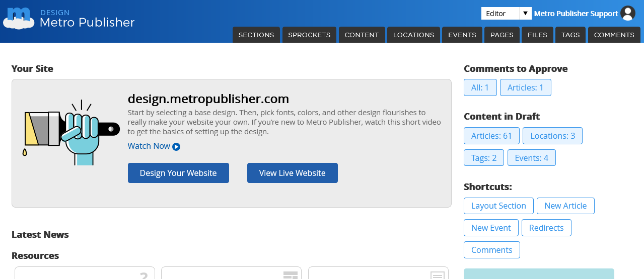Go to the Locations tab

coord(413,35)
